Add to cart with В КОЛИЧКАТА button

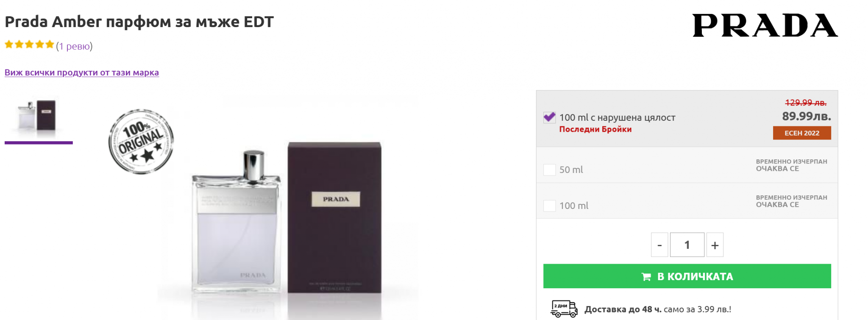click(687, 276)
